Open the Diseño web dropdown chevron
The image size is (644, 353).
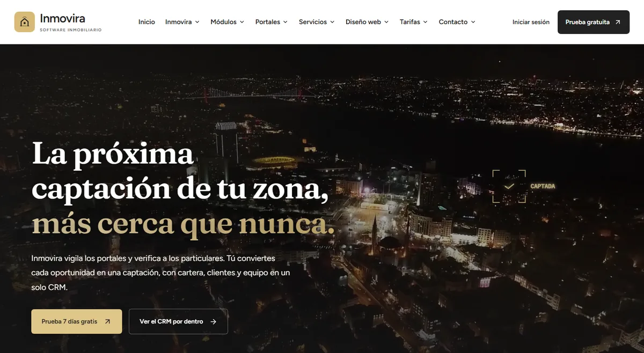(x=386, y=22)
